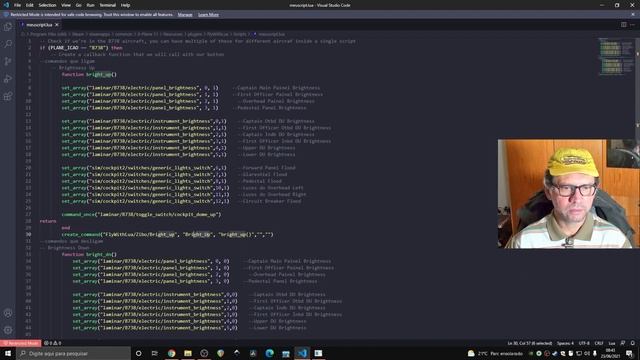
Task: Click 'function bright_dn()' on line 33
Action: coord(89,254)
